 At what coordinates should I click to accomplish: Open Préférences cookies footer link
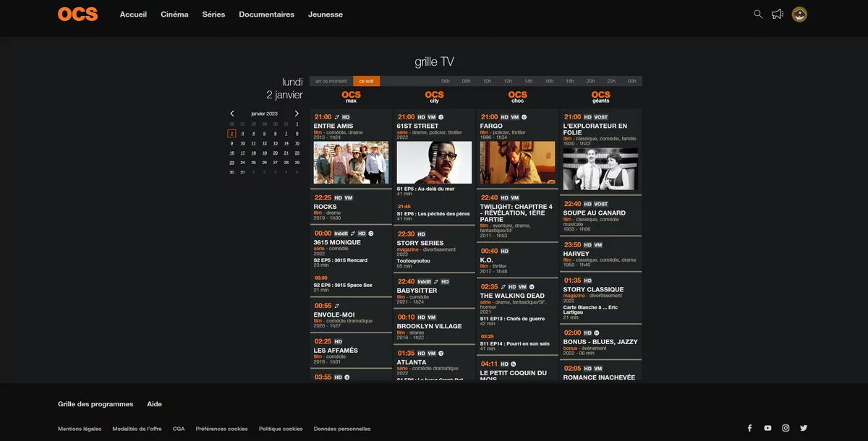[x=221, y=429]
